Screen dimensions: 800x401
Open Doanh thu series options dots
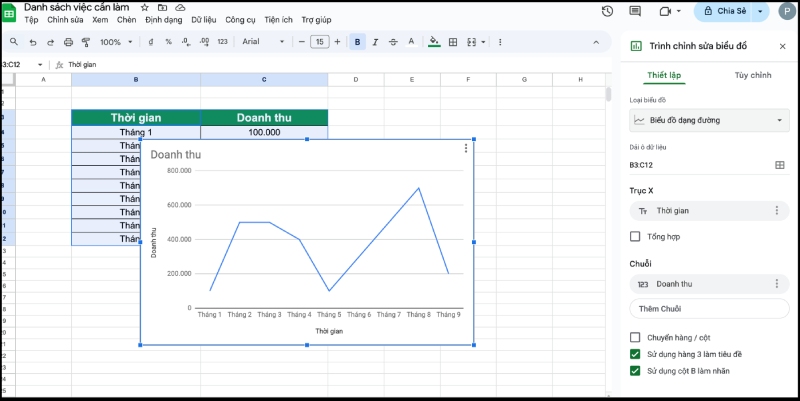[777, 284]
